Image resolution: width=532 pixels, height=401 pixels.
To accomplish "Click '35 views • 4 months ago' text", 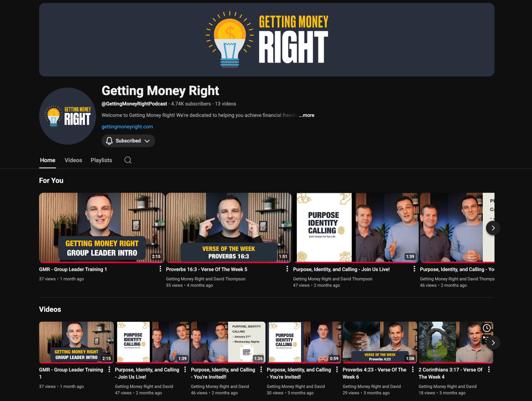I will (189, 285).
